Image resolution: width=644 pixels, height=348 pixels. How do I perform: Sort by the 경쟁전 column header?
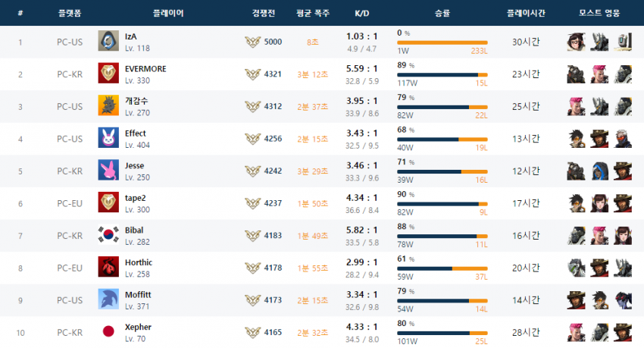(264, 14)
